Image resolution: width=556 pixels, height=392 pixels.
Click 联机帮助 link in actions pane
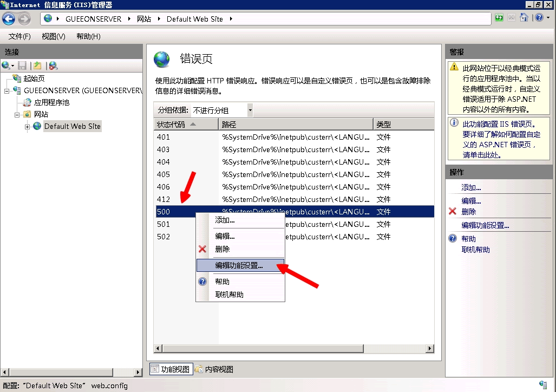point(475,250)
